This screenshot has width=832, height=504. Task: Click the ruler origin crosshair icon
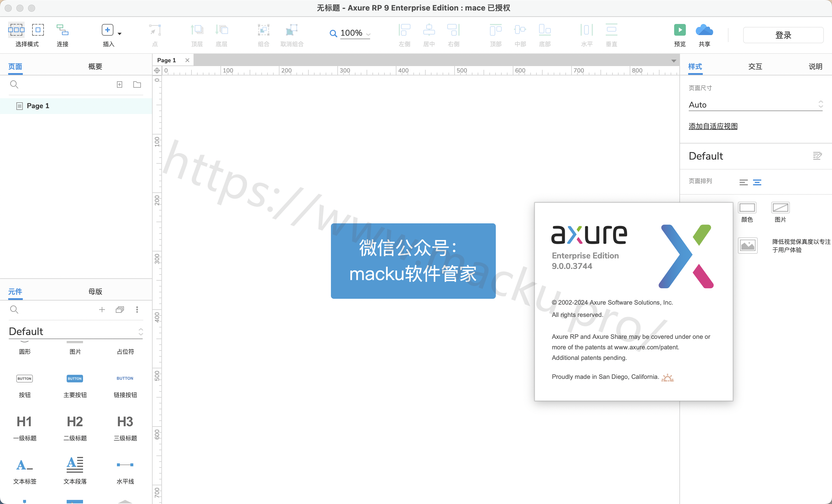pyautogui.click(x=157, y=70)
